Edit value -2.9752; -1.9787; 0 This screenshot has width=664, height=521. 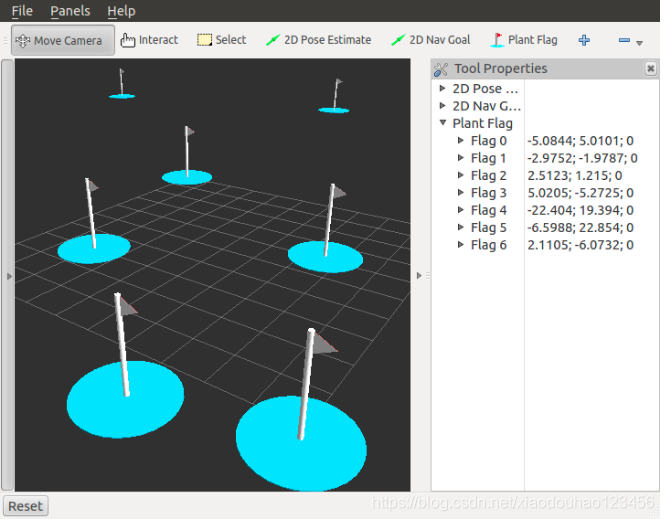click(x=583, y=158)
